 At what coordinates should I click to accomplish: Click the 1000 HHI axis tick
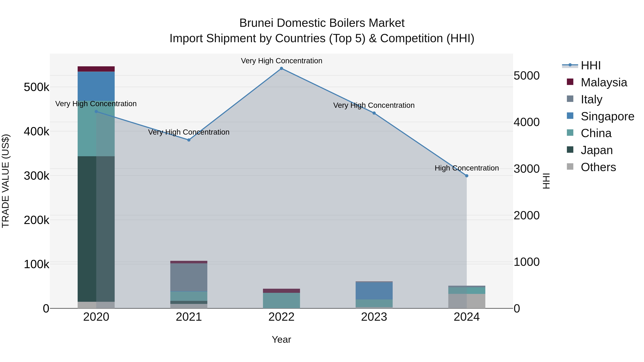(527, 262)
